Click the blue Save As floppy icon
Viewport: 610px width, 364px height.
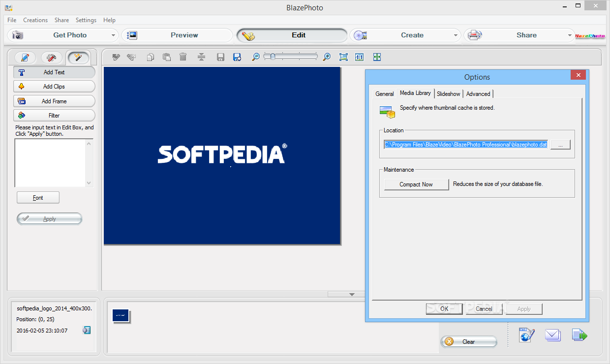pyautogui.click(x=237, y=57)
